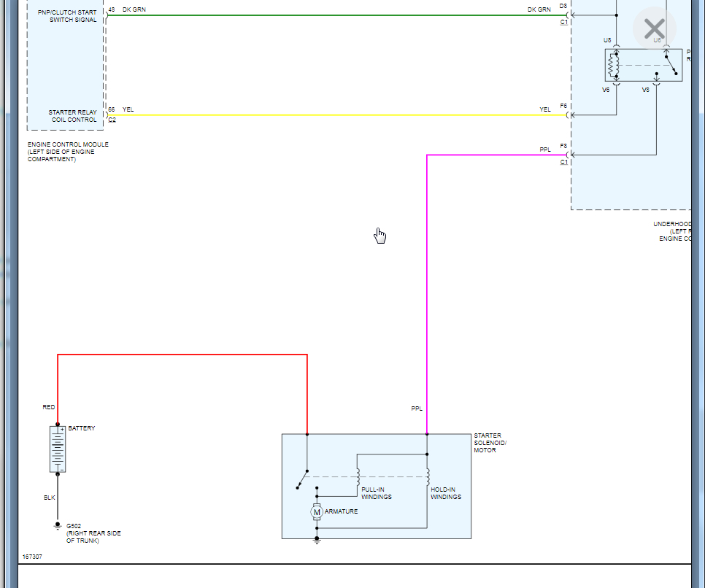
Task: Close the wiring diagram viewer
Action: (654, 29)
